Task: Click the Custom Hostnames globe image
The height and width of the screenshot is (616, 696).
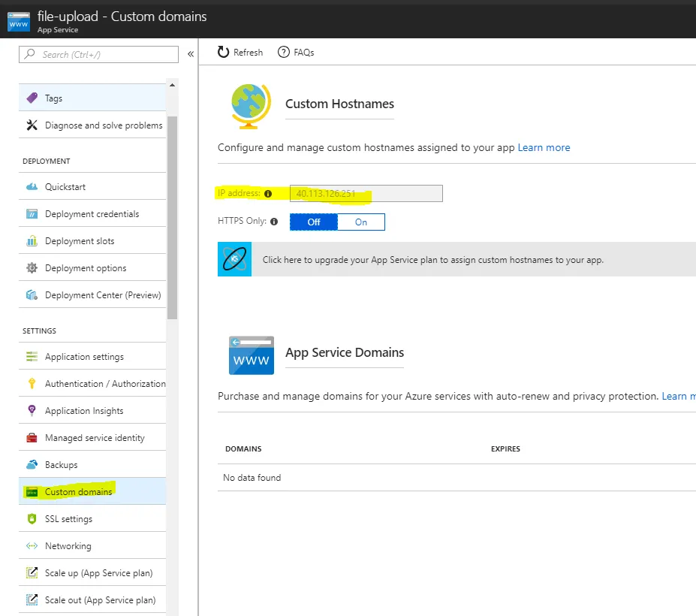Action: point(251,107)
